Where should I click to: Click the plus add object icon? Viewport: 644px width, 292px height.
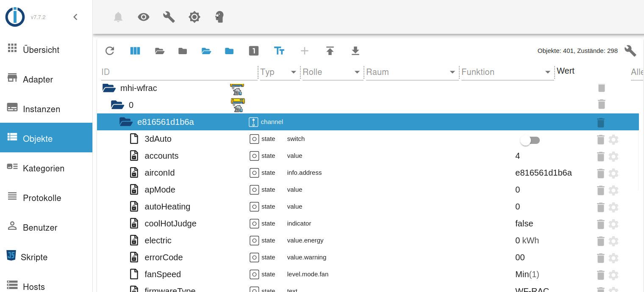point(305,51)
